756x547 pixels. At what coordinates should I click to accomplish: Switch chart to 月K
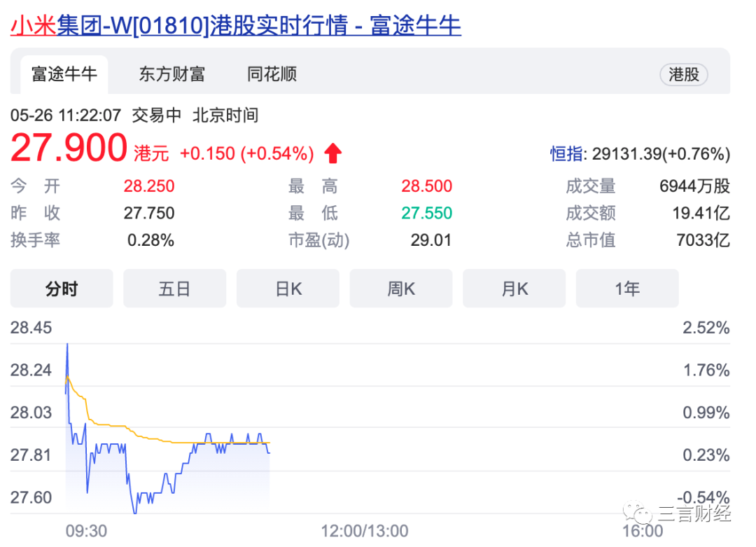[514, 289]
